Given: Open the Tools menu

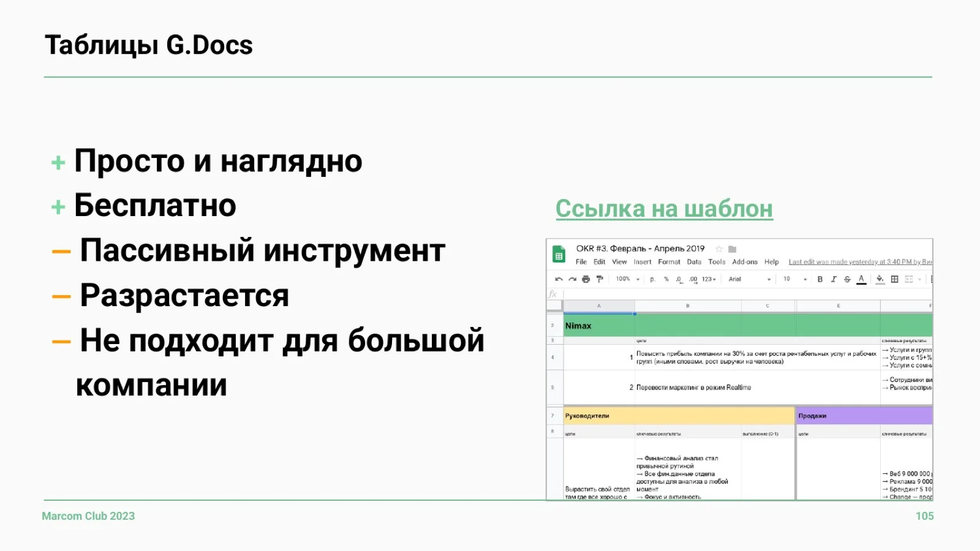Looking at the screenshot, I should pyautogui.click(x=717, y=262).
